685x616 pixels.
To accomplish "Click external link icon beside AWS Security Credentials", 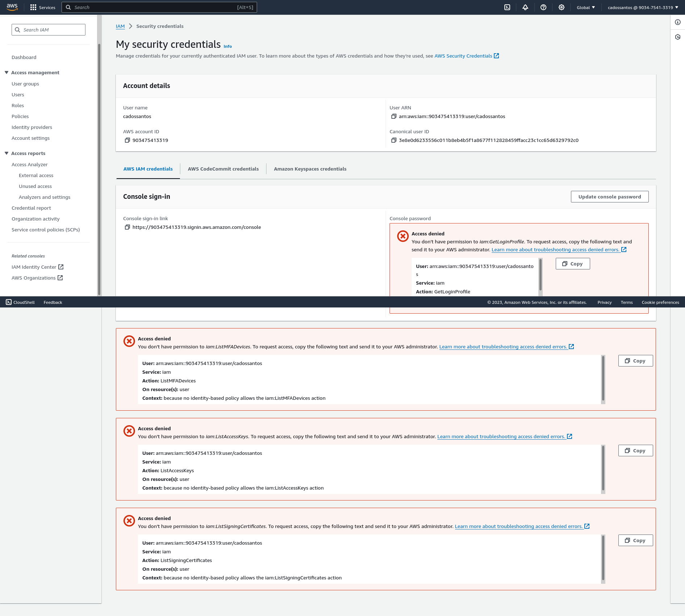I will coord(497,56).
